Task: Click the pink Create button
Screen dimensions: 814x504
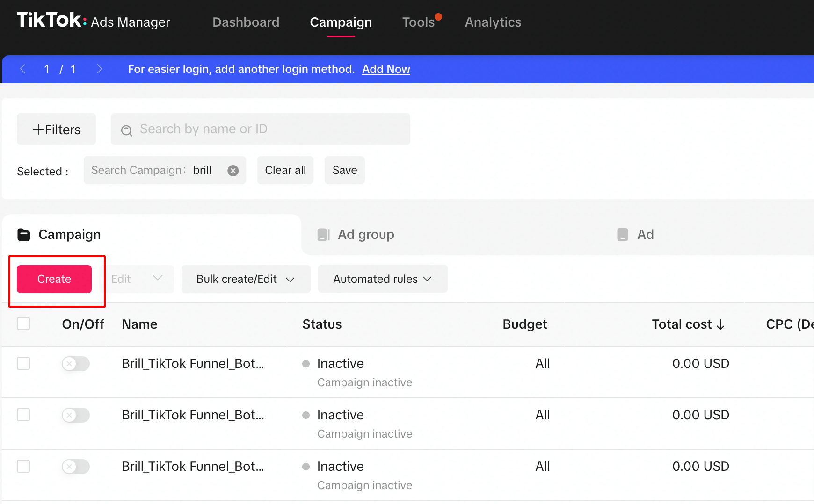Action: pos(54,279)
